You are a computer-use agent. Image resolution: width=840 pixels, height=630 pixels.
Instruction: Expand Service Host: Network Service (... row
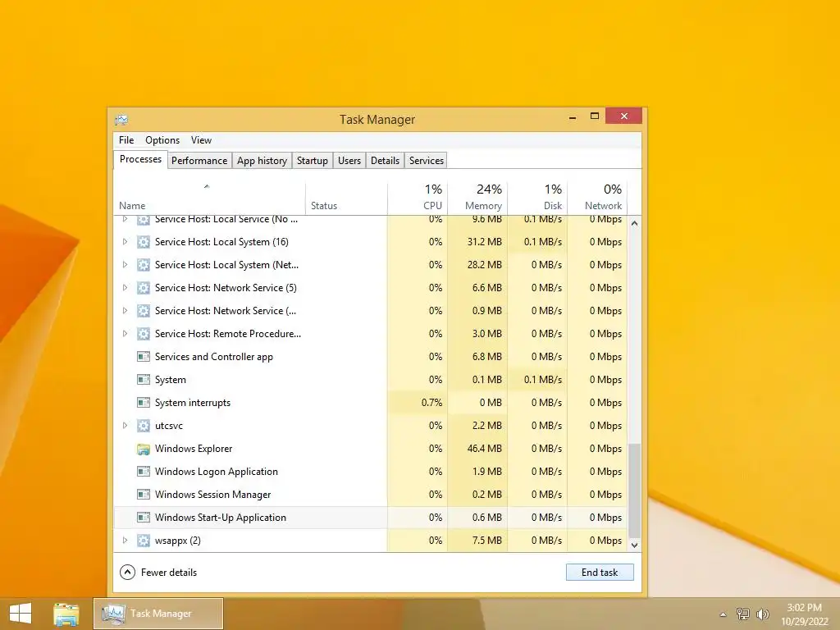(x=125, y=311)
